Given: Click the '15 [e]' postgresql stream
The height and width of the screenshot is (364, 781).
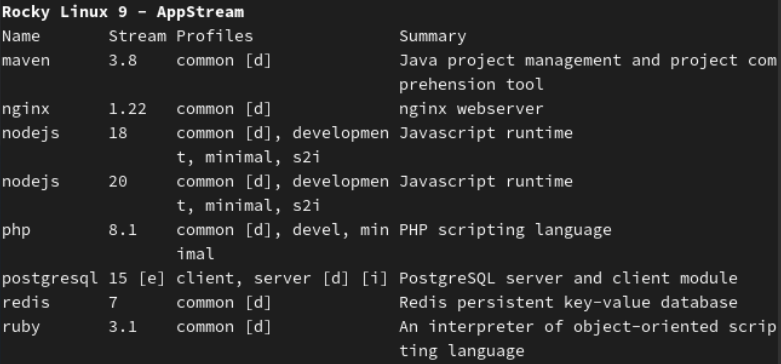Looking at the screenshot, I should tap(137, 279).
